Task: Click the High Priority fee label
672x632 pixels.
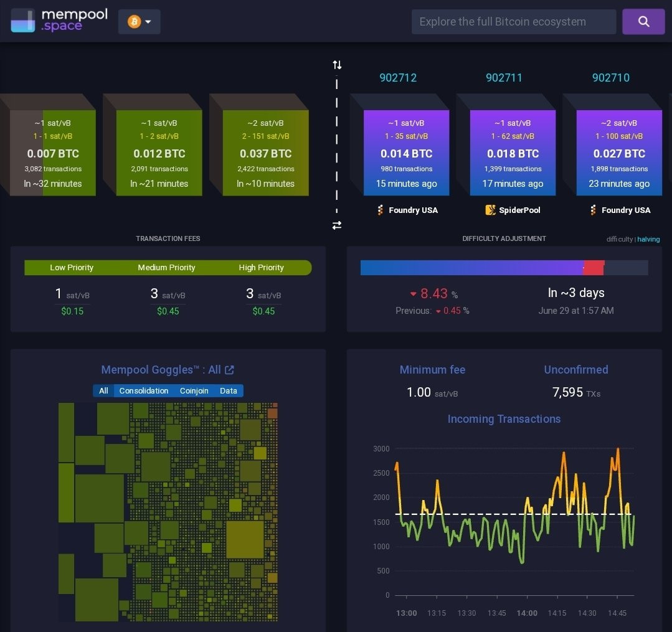Action: coord(261,267)
